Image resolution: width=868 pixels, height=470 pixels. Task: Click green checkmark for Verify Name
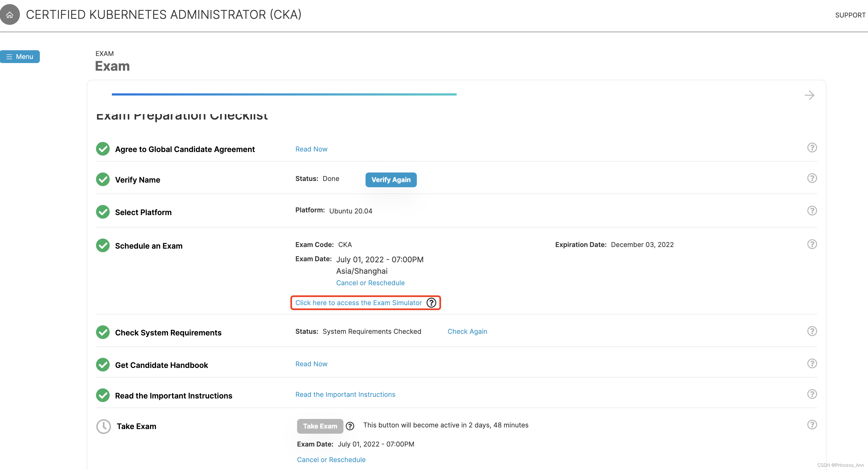click(x=103, y=179)
